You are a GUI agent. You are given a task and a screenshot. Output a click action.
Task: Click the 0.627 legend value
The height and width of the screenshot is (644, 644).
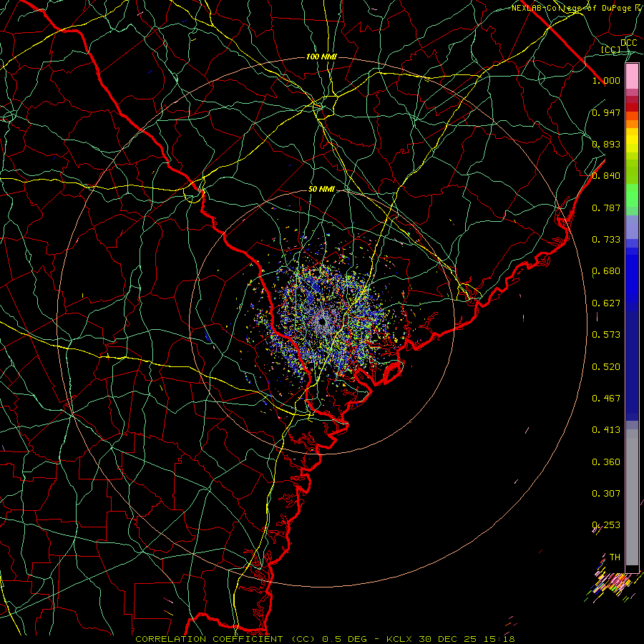(x=606, y=303)
